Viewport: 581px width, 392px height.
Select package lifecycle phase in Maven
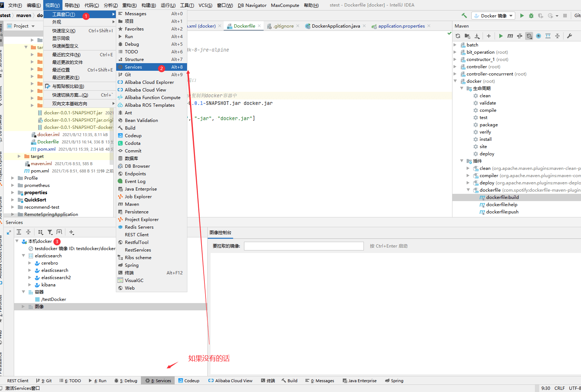[x=488, y=125]
